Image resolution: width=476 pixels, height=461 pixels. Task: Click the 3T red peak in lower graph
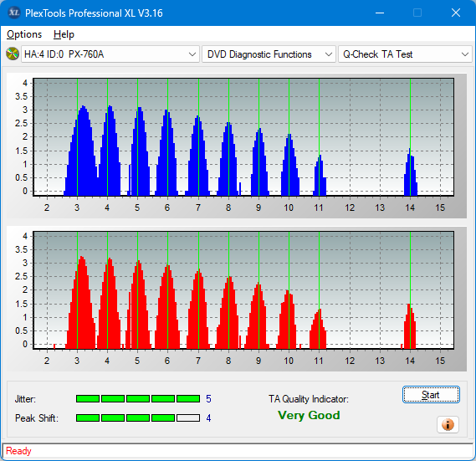coord(81,302)
